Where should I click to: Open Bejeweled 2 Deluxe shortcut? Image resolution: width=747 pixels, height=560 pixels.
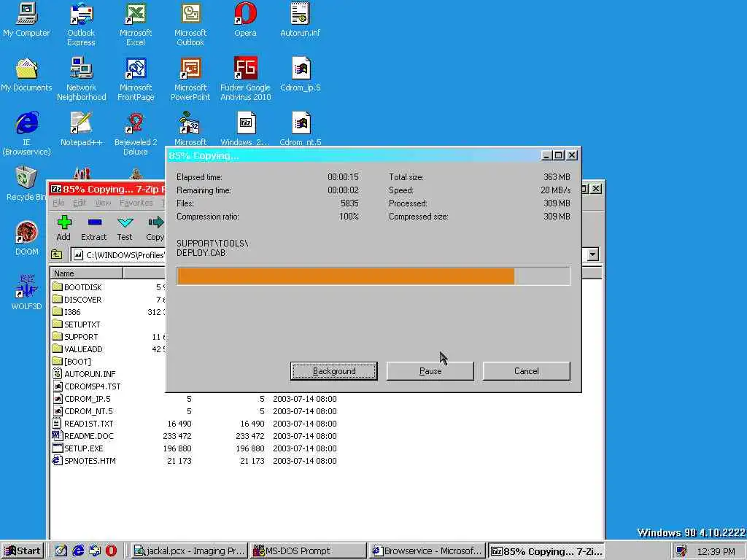tap(136, 133)
